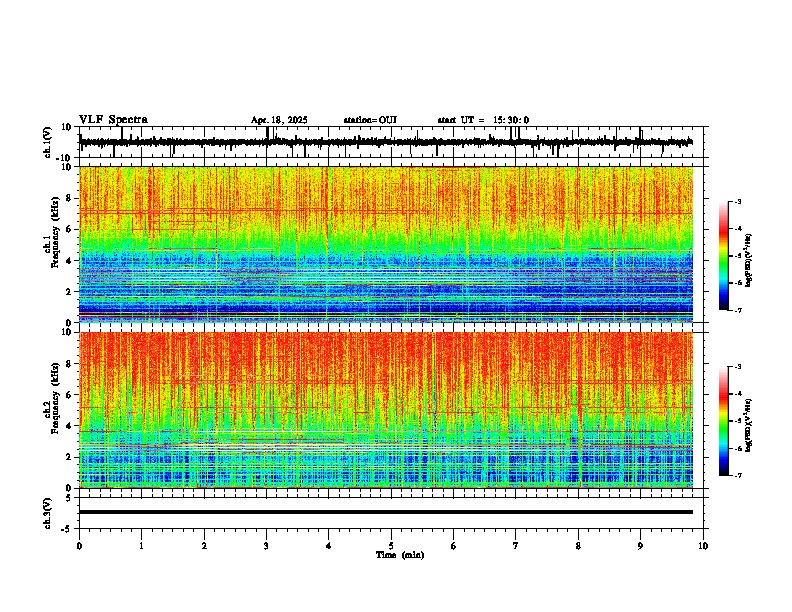
Task: Click the ch.1 spectrogram color scale bar
Action: (x=723, y=256)
